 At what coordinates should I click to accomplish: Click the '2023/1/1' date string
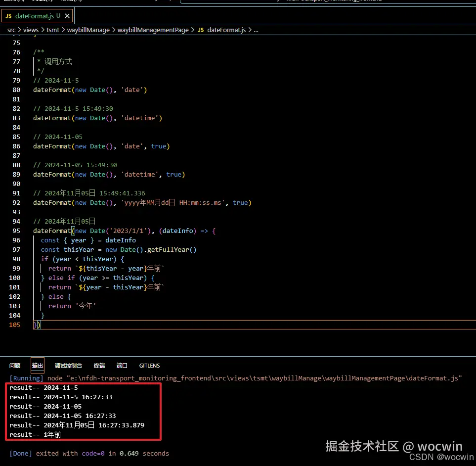(128, 231)
